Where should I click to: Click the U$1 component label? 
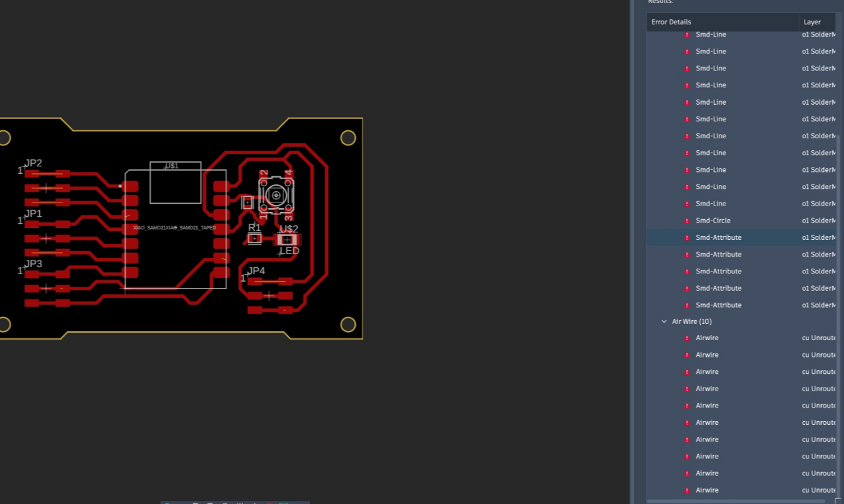171,166
